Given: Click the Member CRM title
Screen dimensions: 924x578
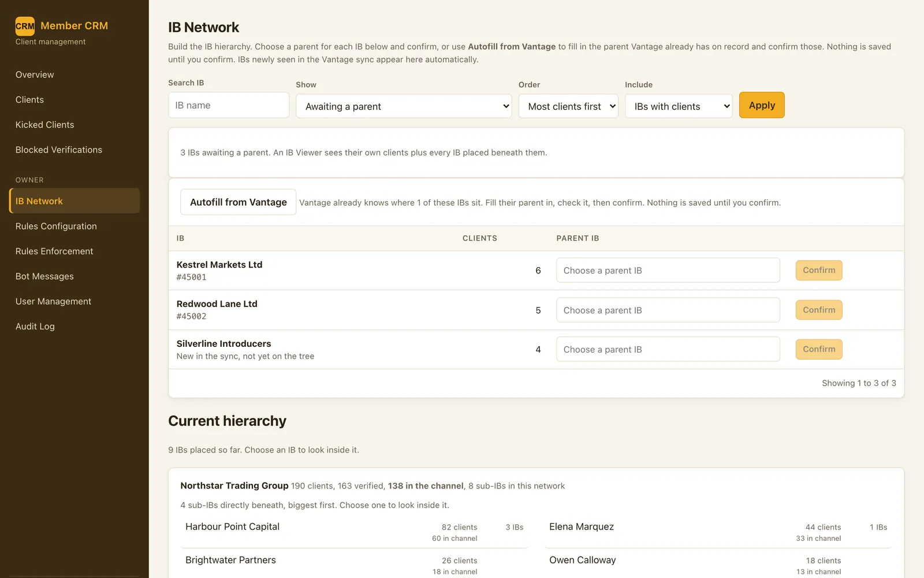Looking at the screenshot, I should (x=74, y=25).
